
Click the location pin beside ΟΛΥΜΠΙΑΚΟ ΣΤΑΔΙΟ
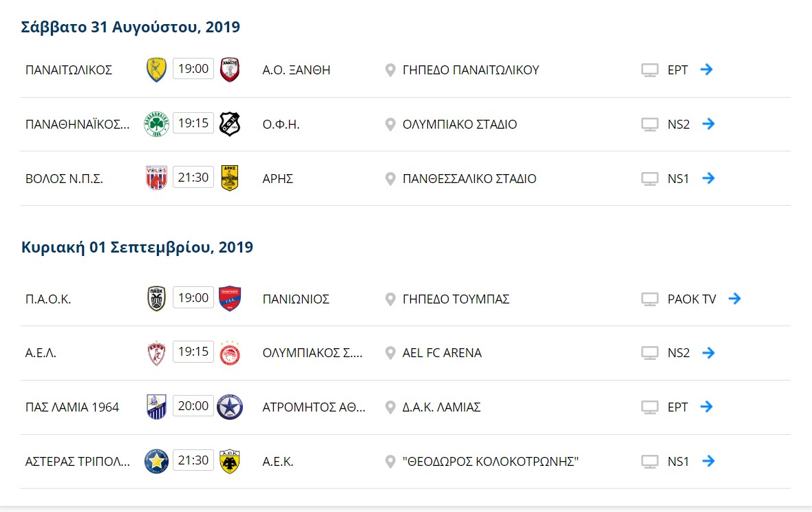[x=390, y=125]
